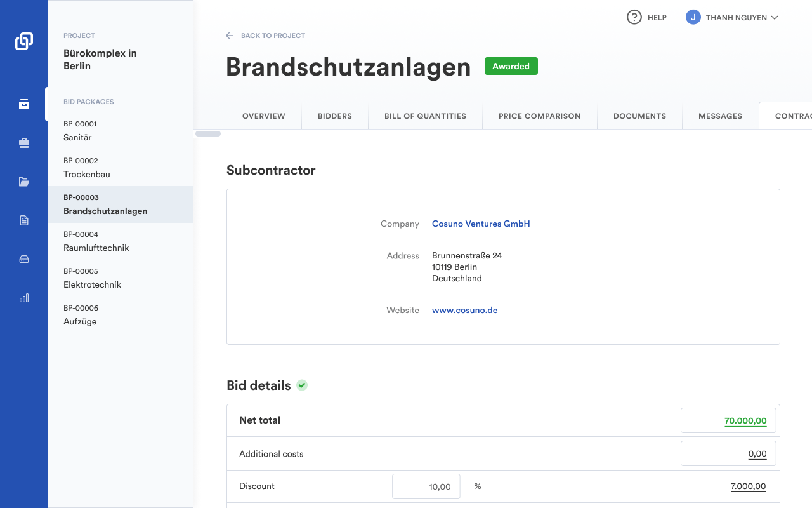Open the archive box icon in the sidebar
Screen dimensions: 812x508
24,104
